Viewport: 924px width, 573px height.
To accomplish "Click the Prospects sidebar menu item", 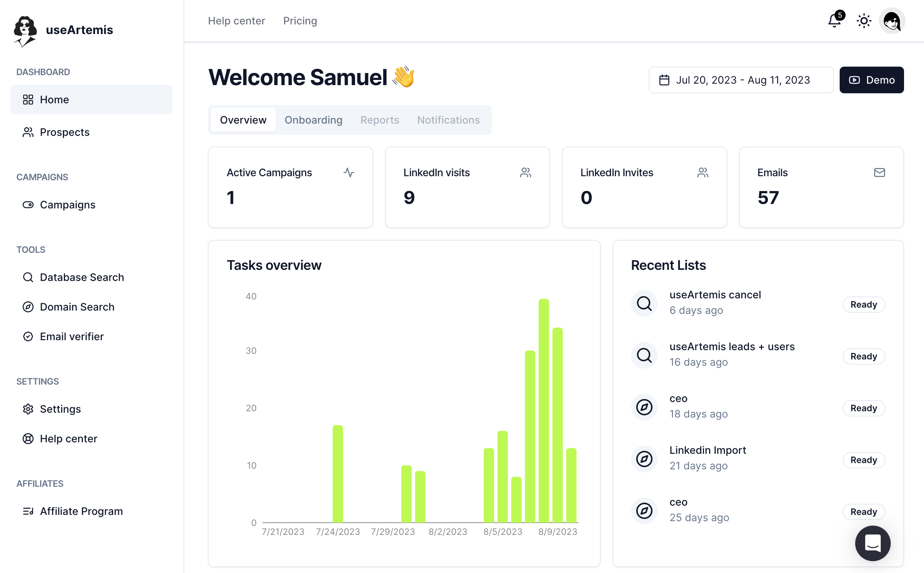I will click(65, 131).
